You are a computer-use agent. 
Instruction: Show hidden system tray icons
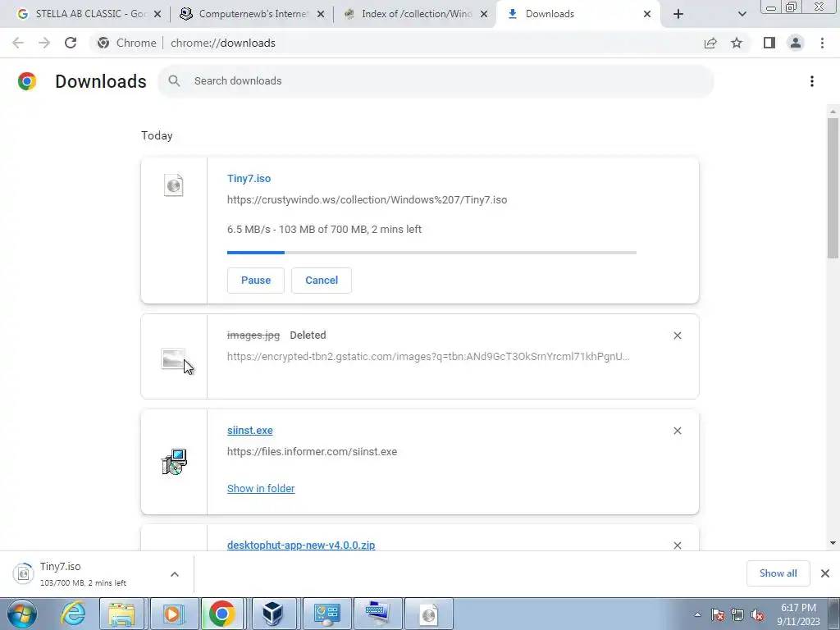point(697,614)
